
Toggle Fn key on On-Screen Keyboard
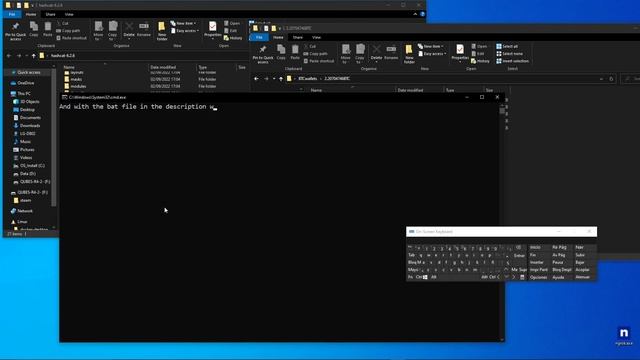tap(410, 277)
